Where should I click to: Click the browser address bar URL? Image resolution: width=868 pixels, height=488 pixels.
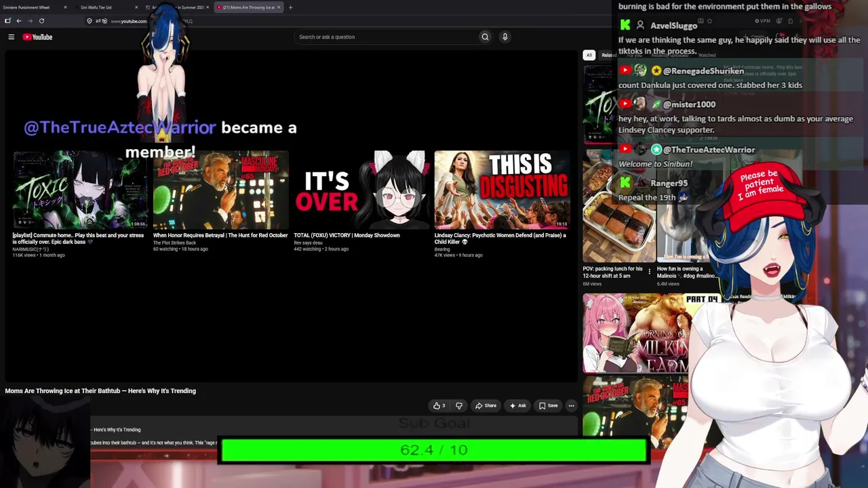click(x=129, y=21)
